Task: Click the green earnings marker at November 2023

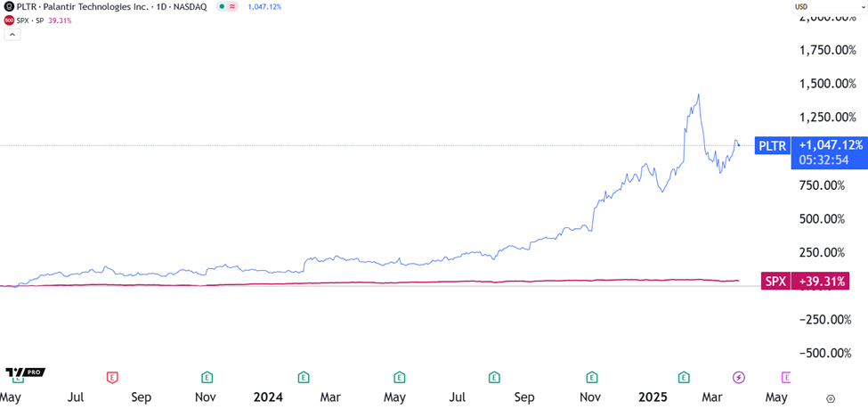Action: [207, 378]
